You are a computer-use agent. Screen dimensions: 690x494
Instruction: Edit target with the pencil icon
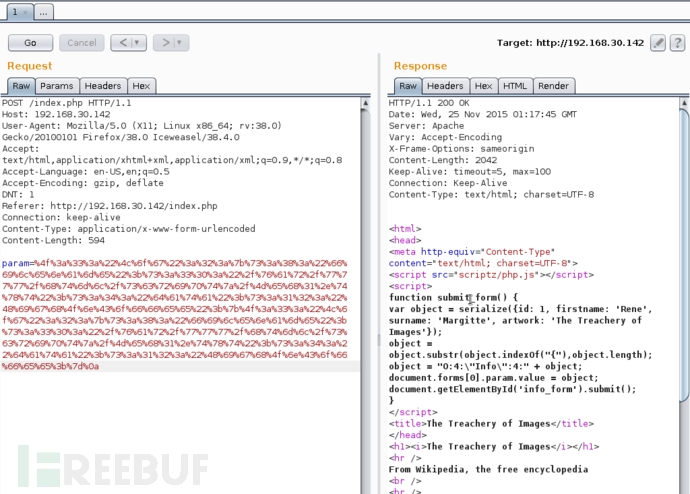[x=658, y=43]
